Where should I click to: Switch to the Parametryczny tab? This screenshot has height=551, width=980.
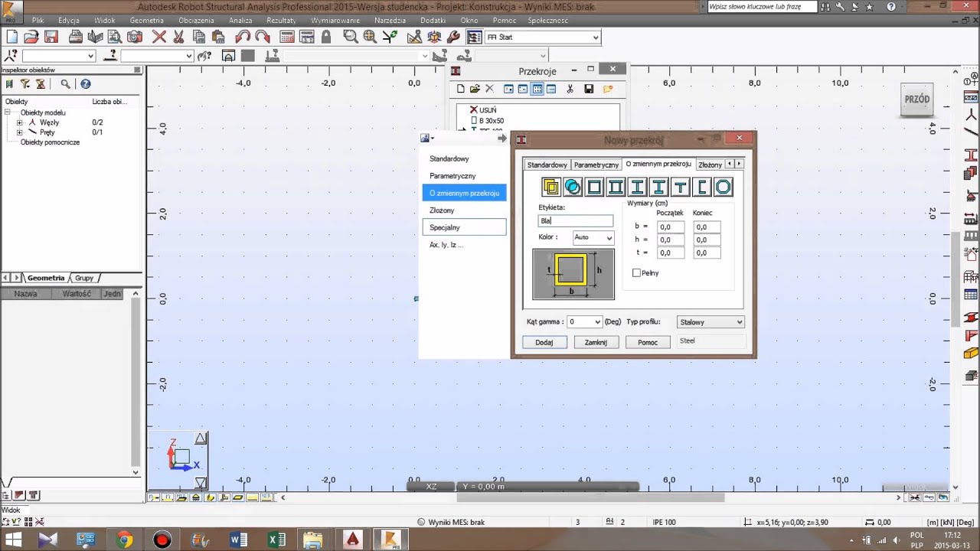pos(596,165)
